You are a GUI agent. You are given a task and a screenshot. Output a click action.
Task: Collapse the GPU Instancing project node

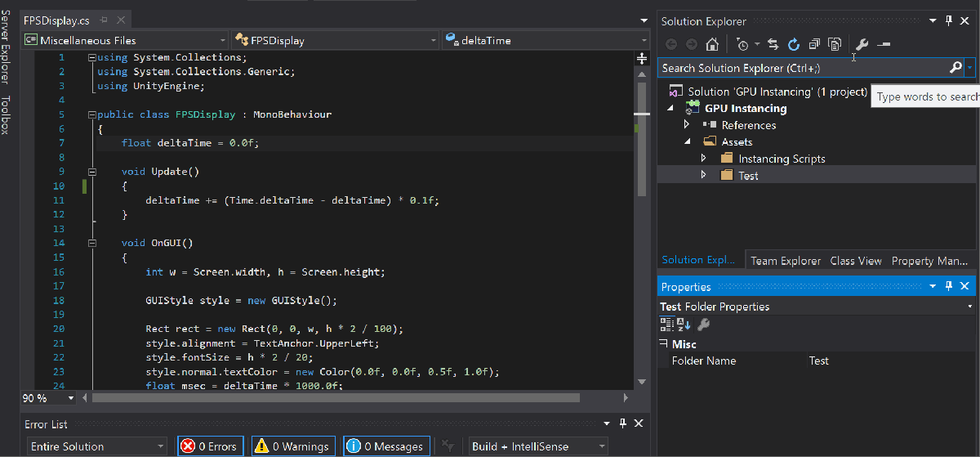pyautogui.click(x=670, y=109)
